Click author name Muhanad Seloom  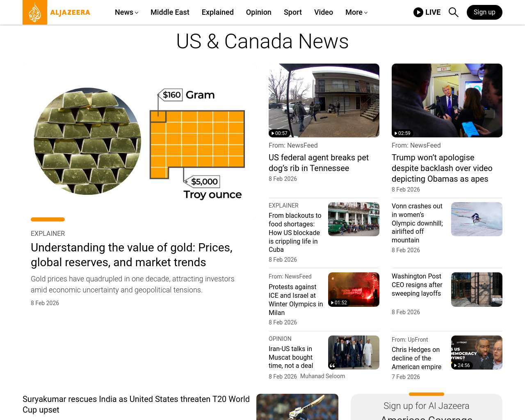pyautogui.click(x=322, y=376)
